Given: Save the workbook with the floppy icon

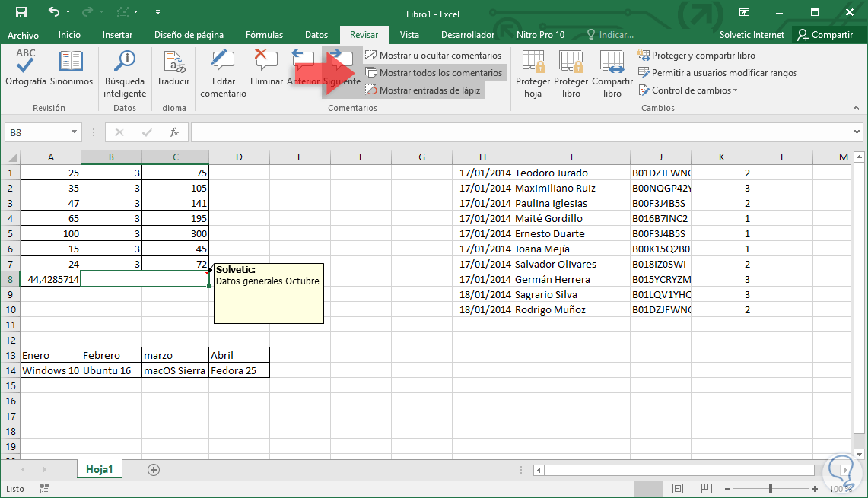Looking at the screenshot, I should click(21, 12).
